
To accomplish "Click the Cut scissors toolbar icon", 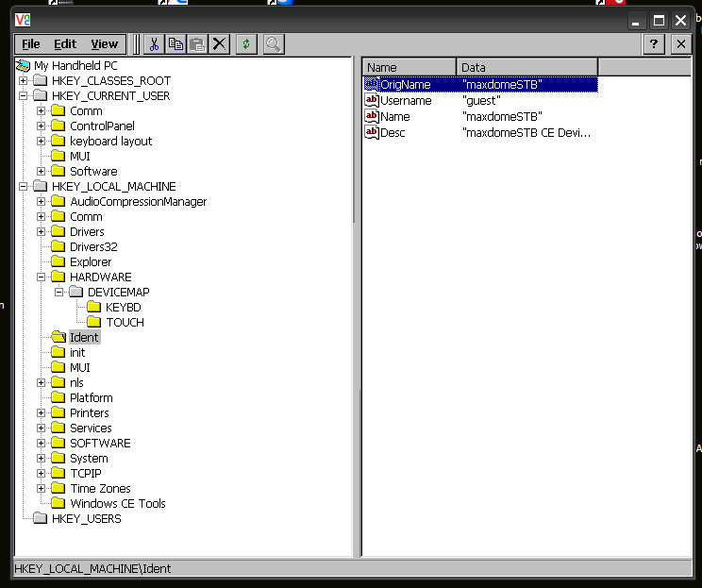I will [x=154, y=44].
